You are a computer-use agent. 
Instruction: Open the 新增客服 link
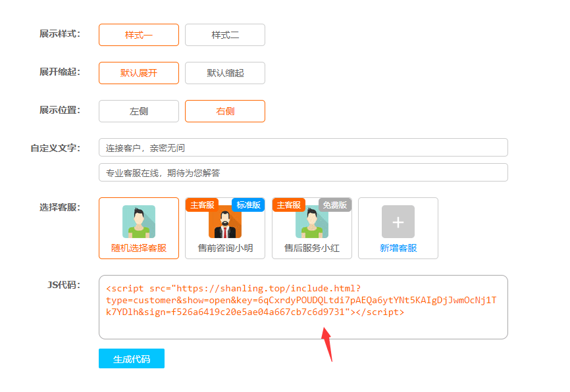[398, 249]
